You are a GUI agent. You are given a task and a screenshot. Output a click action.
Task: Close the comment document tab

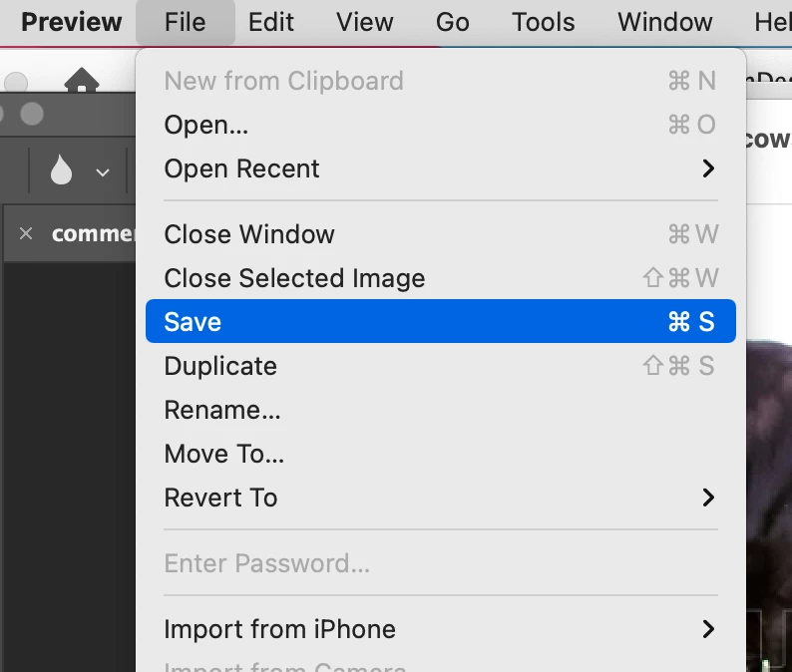pyautogui.click(x=26, y=233)
